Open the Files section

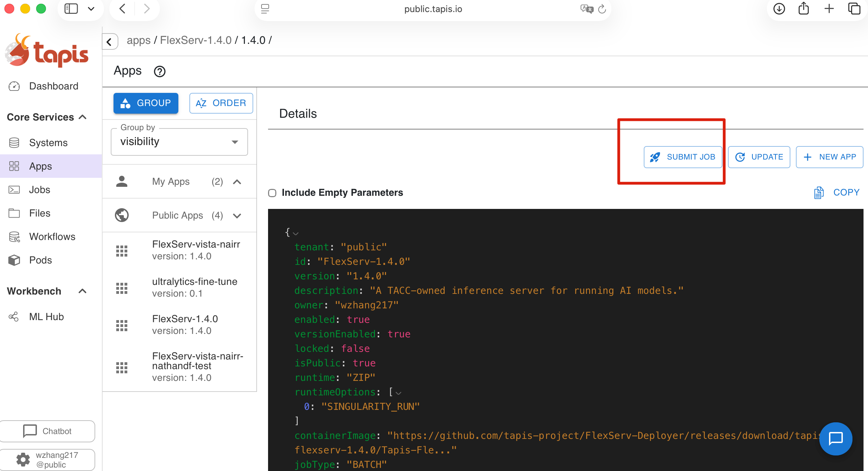click(x=51, y=213)
